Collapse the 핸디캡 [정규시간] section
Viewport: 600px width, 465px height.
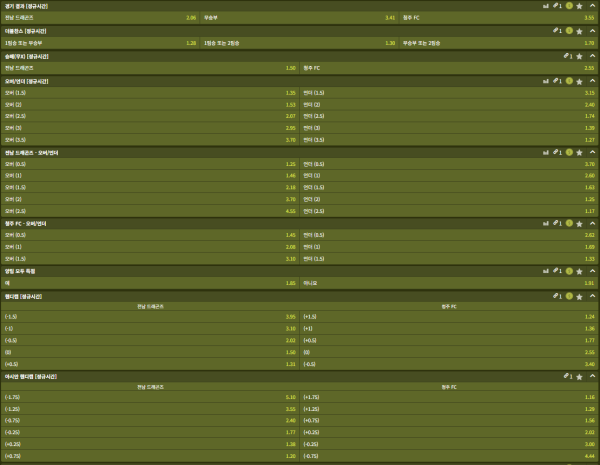592,296
